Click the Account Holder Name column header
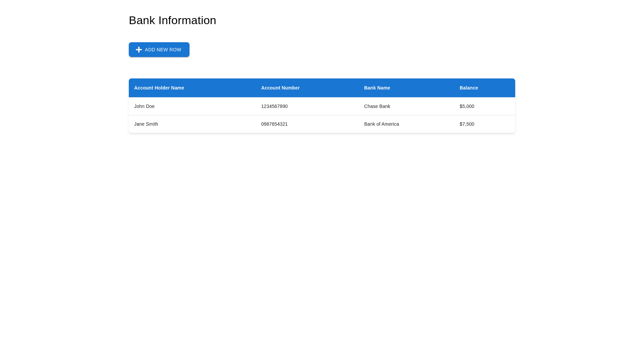The height and width of the screenshot is (362, 644). [159, 88]
